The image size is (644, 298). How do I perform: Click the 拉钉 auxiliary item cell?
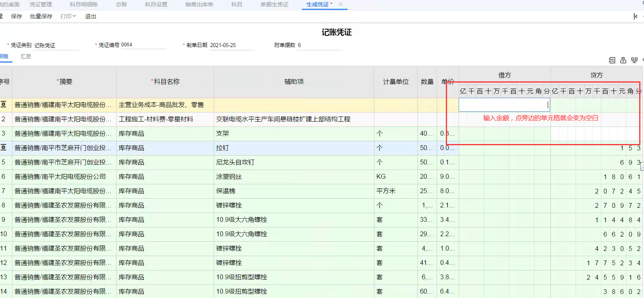coord(294,148)
